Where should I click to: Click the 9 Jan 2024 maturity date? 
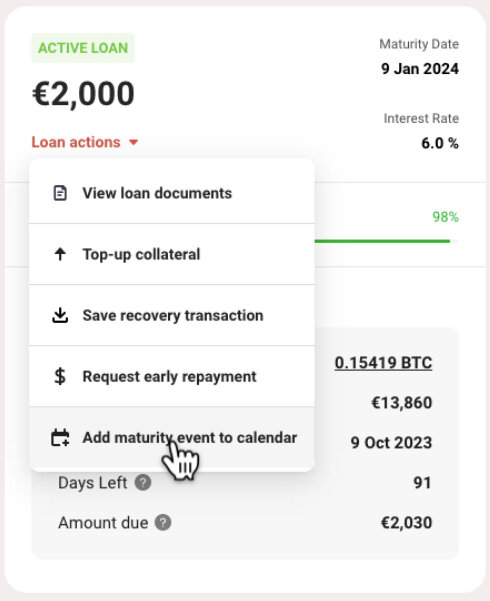pyautogui.click(x=420, y=69)
